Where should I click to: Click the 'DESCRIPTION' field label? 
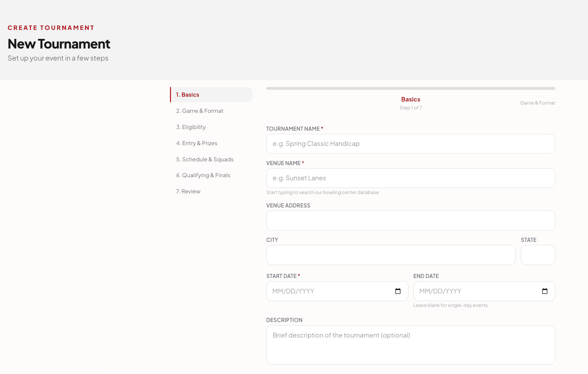[284, 320]
